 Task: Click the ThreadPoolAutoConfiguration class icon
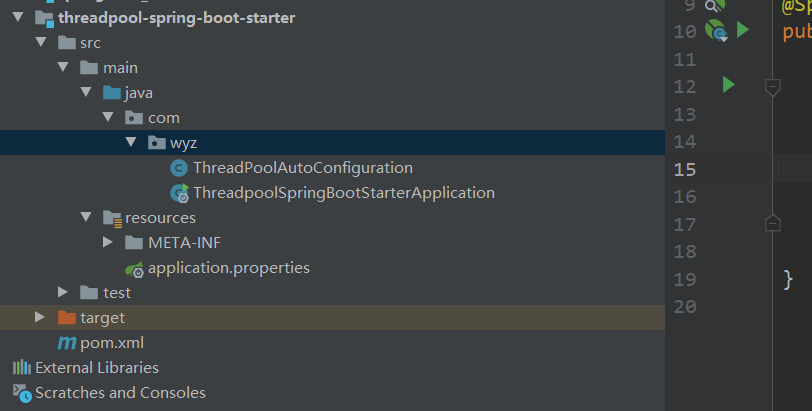click(x=179, y=168)
